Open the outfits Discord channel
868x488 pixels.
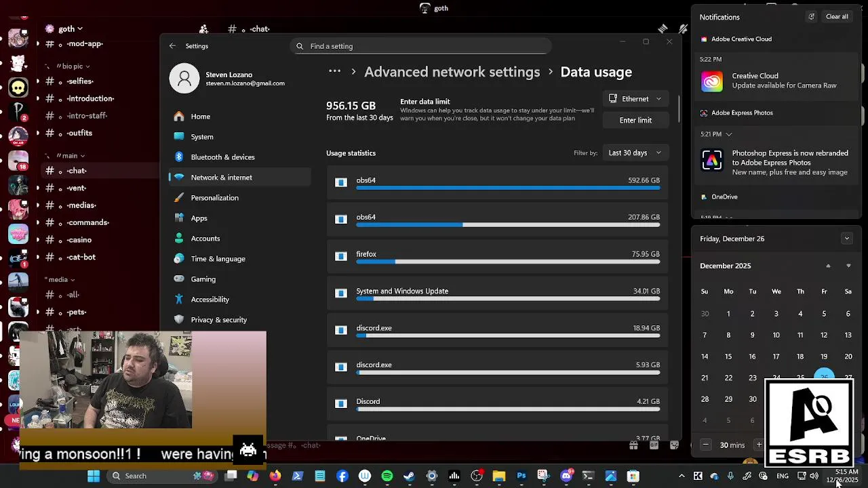pos(78,133)
